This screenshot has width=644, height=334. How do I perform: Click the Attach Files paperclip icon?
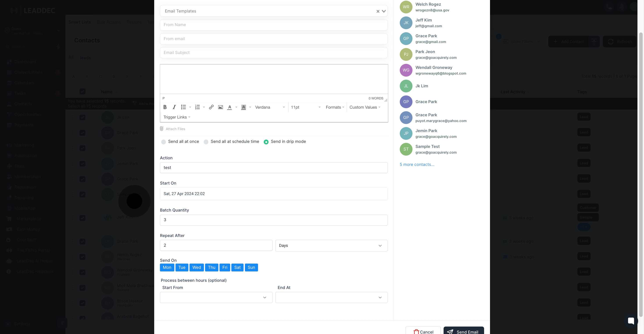(x=162, y=129)
